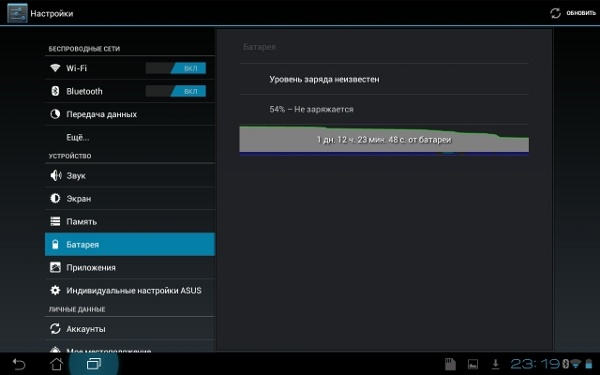The image size is (600, 375).
Task: Tap the 'обновить' refresh label
Action: (581, 13)
